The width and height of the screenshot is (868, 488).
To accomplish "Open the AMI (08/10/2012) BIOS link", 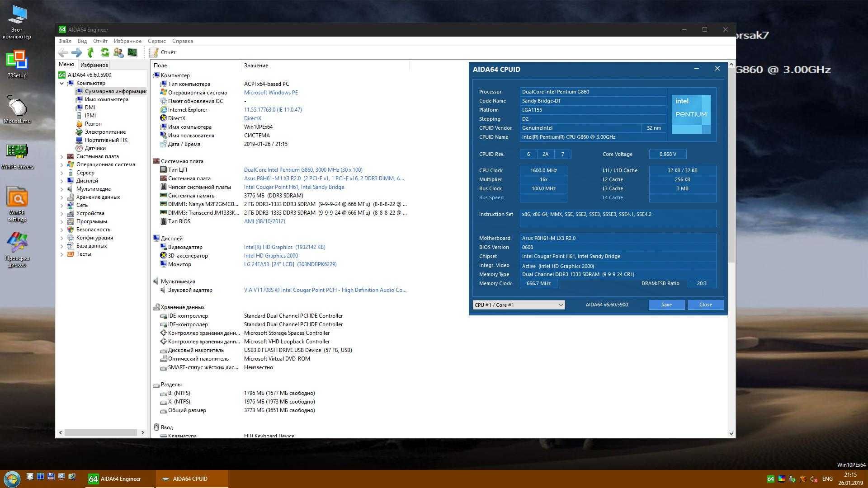I will click(x=264, y=221).
